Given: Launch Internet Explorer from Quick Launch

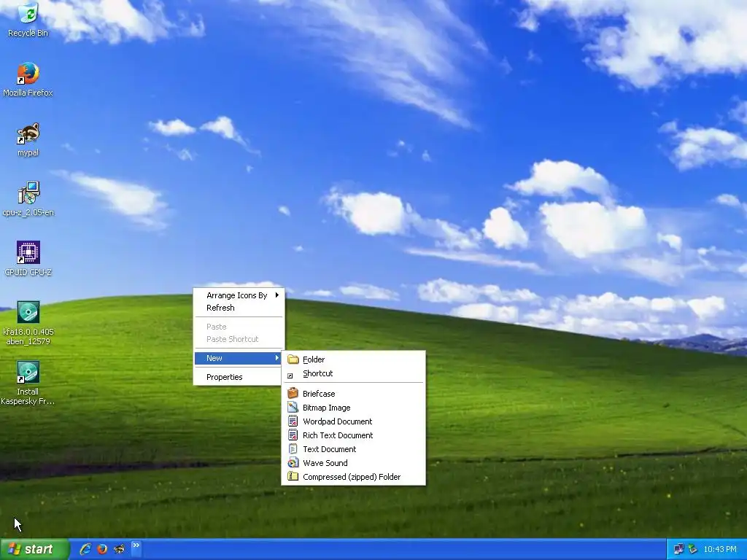Looking at the screenshot, I should coord(85,549).
